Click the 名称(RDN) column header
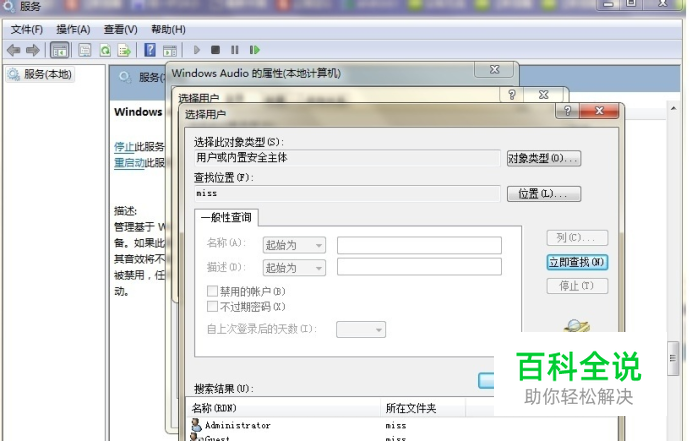 (284, 408)
